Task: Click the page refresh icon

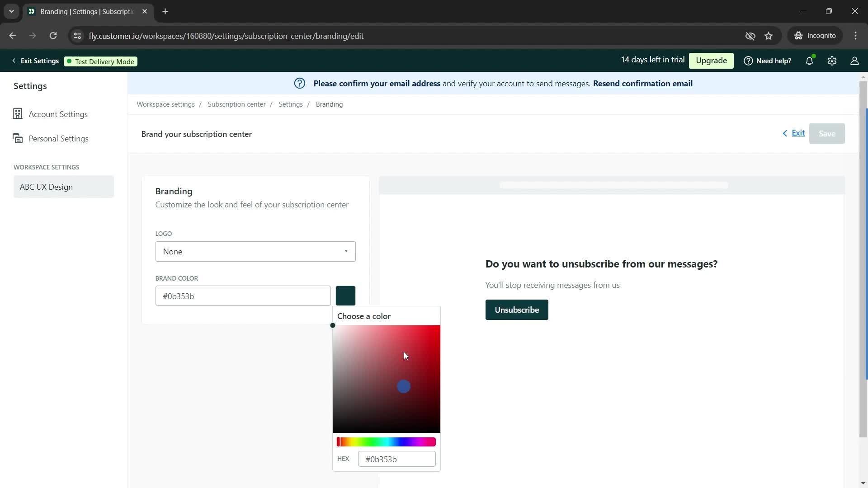Action: [53, 36]
